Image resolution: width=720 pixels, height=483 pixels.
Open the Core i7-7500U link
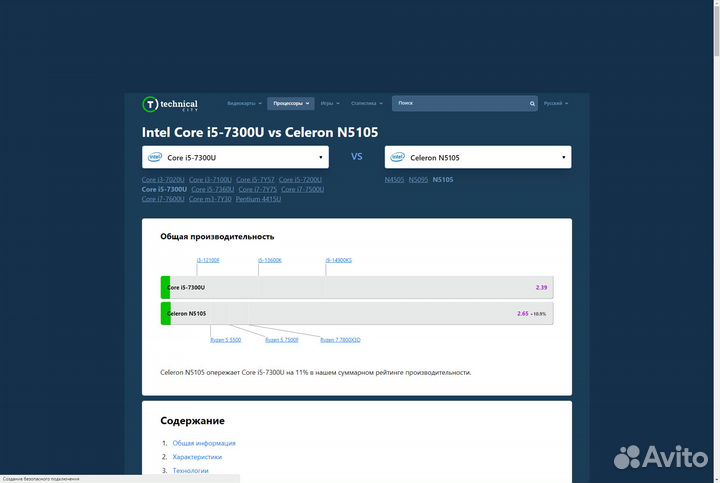click(x=303, y=189)
